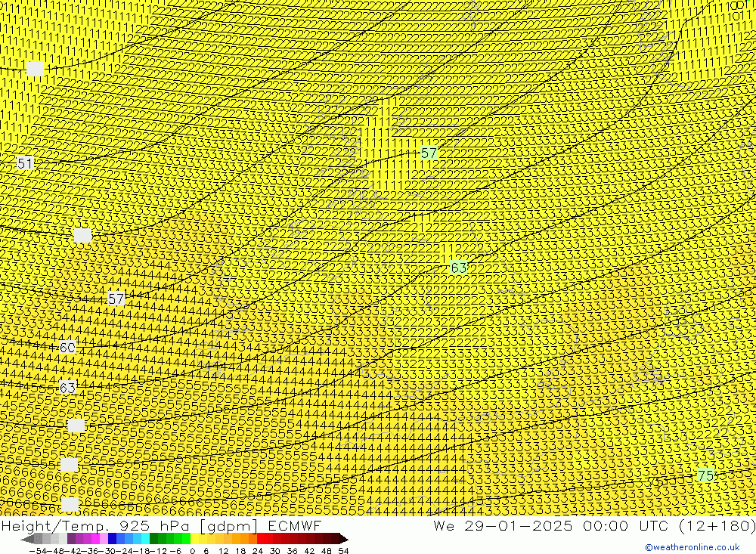Pick the dark purple swatch on the color scale
The image size is (756, 554).
(x=71, y=539)
